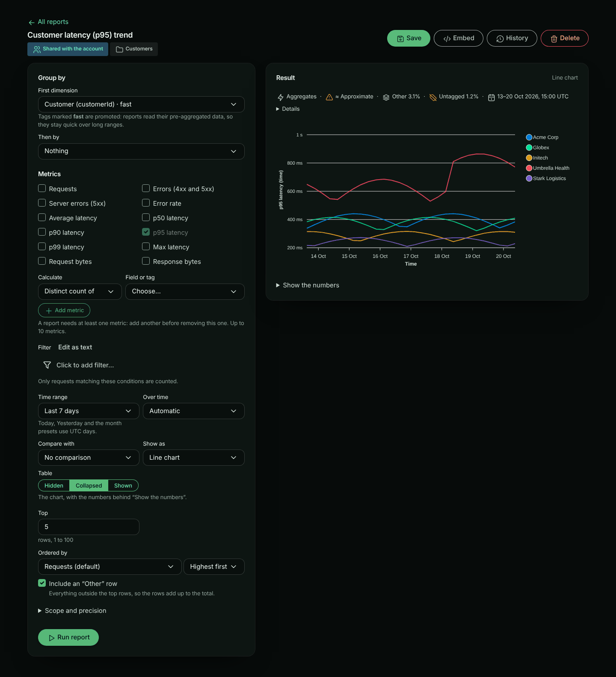Click the warning triangle Approximate icon

329,97
